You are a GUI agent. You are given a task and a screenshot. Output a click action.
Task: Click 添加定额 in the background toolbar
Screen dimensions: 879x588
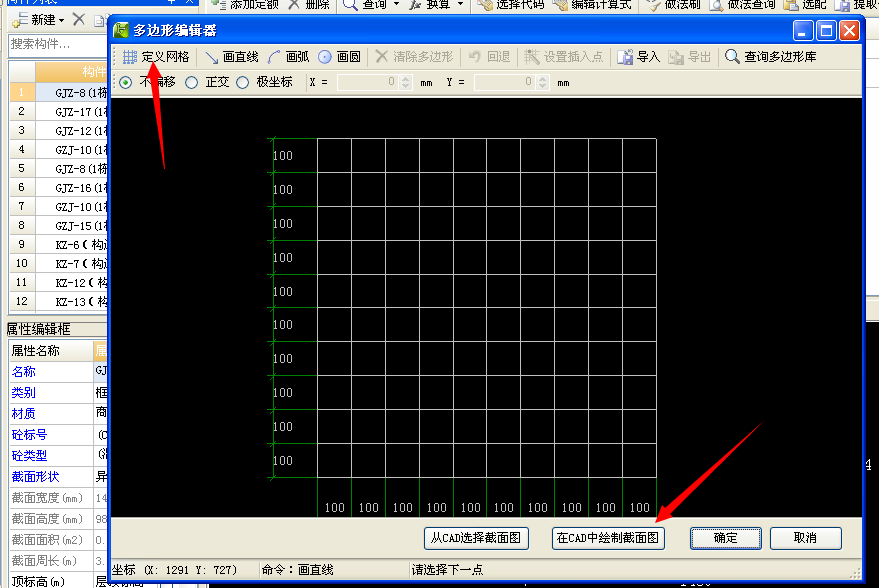pos(245,4)
